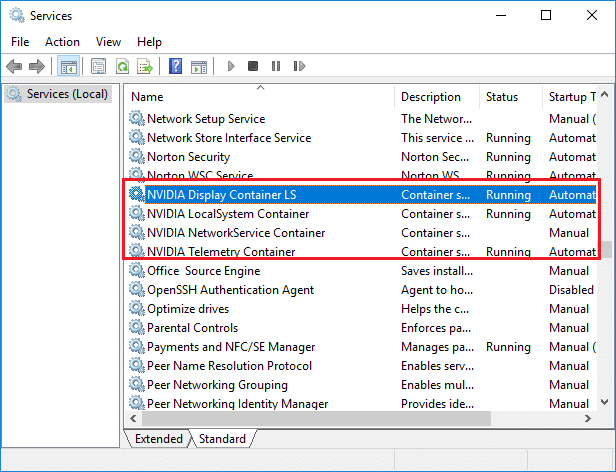The height and width of the screenshot is (472, 616).
Task: Select the NVIDIA Telemetry Container service
Action: click(x=221, y=252)
